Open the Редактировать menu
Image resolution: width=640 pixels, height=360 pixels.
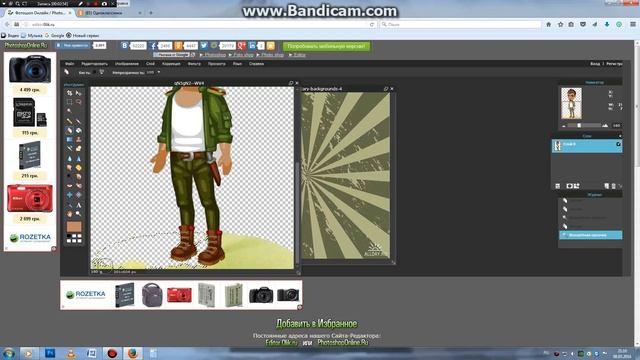point(94,64)
